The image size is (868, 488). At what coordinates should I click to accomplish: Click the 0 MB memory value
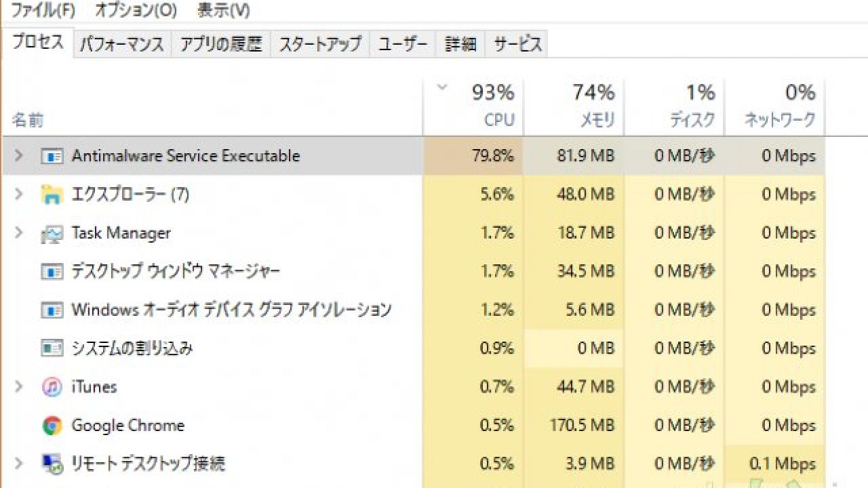(x=596, y=348)
